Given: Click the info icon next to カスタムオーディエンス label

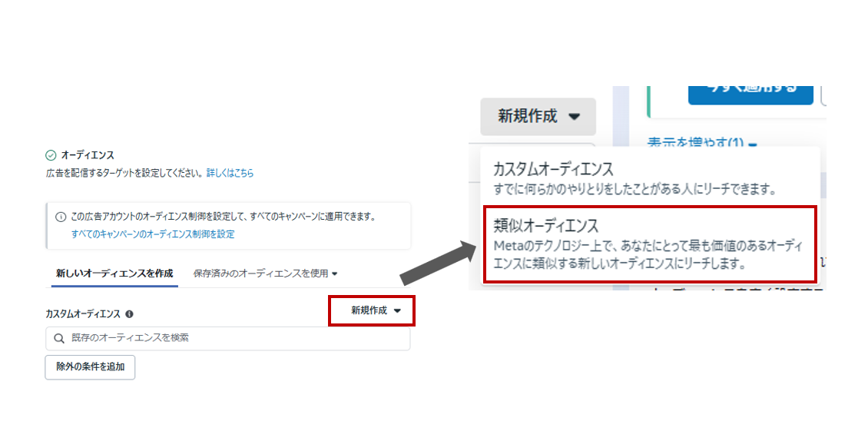Looking at the screenshot, I should 129,313.
